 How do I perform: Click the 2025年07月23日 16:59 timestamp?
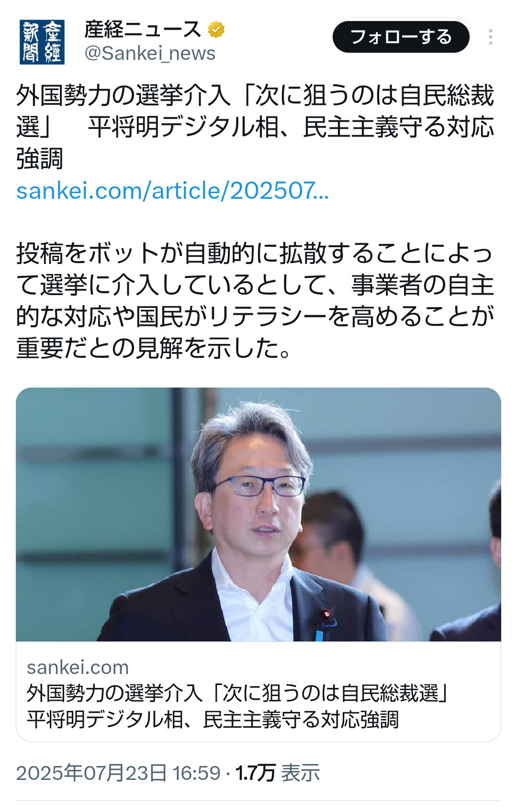[x=118, y=773]
